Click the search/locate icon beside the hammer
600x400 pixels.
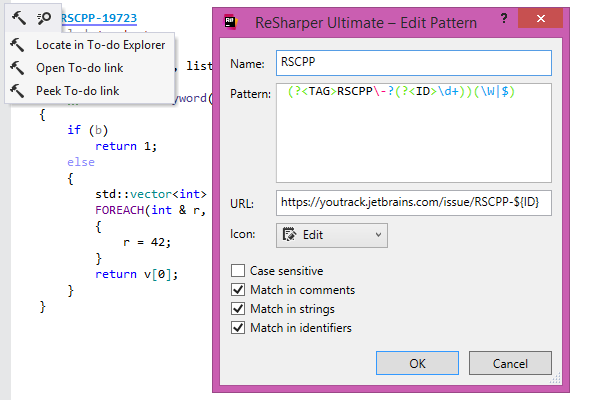[x=44, y=18]
